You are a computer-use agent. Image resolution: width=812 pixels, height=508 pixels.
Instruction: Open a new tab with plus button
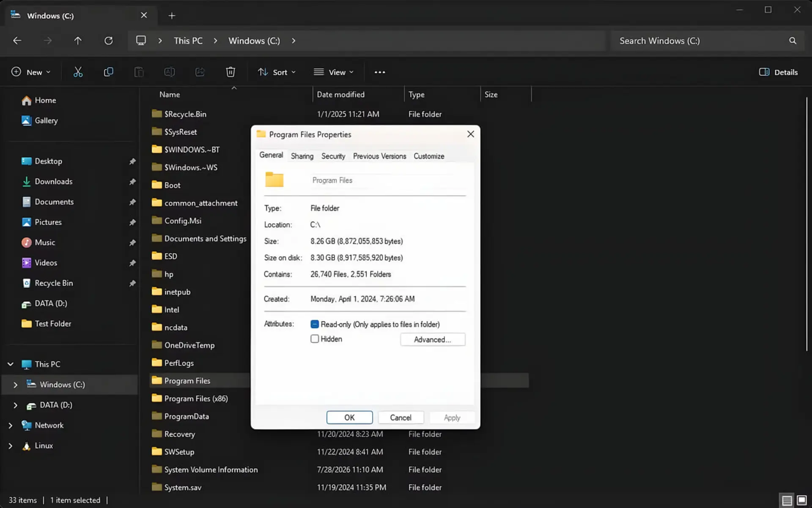pos(172,16)
